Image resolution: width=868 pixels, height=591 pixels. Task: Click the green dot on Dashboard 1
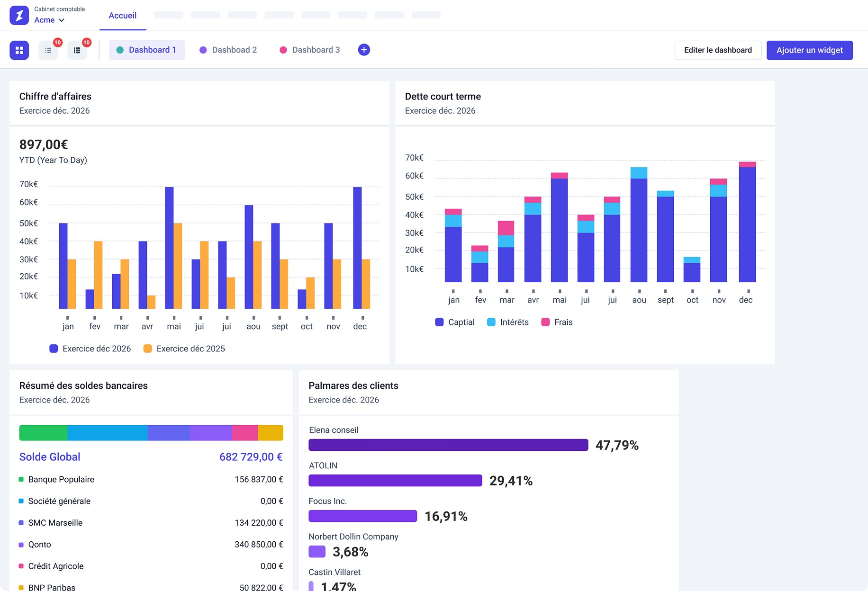(x=121, y=50)
